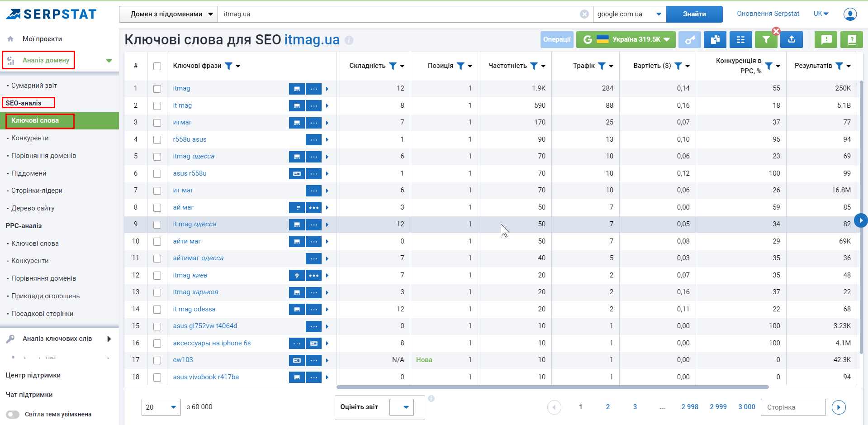Tick the checkbox for 'ew103' row
Viewport: 868px width, 425px height.
(157, 360)
